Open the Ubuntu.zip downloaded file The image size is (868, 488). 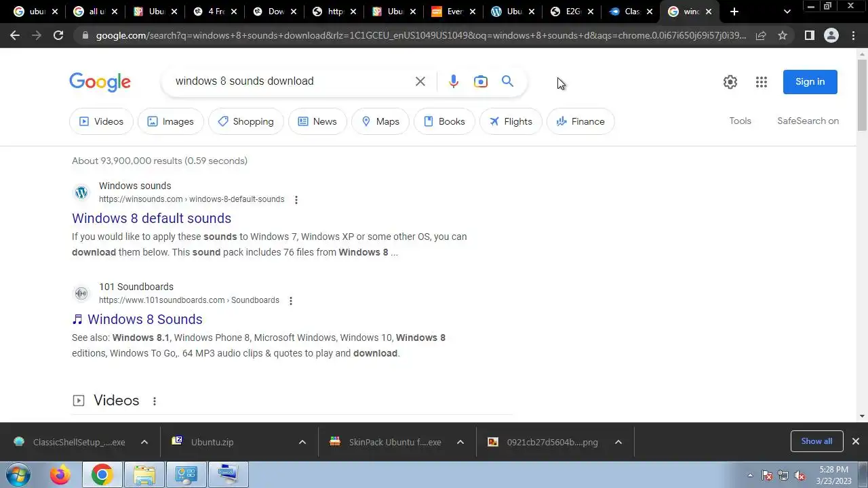[212, 442]
